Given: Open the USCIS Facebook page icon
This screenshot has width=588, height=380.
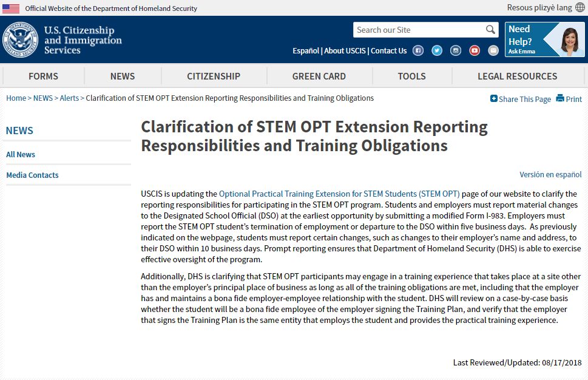Looking at the screenshot, I should click(x=418, y=51).
